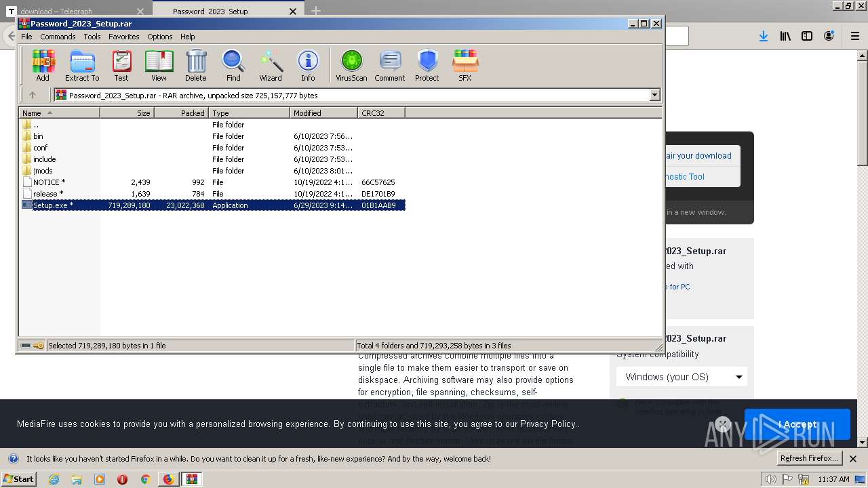Image resolution: width=868 pixels, height=488 pixels.
Task: Toggle Firefox sidebar icon
Action: pos(807,37)
